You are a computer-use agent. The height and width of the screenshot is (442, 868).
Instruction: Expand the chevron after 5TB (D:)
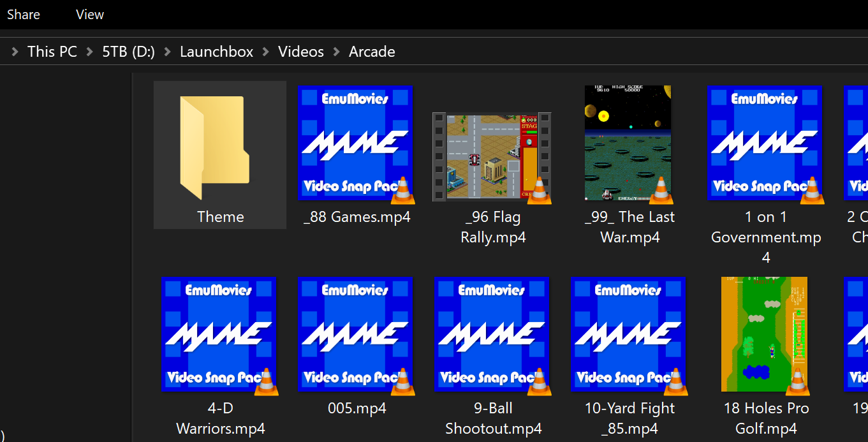[x=168, y=52]
